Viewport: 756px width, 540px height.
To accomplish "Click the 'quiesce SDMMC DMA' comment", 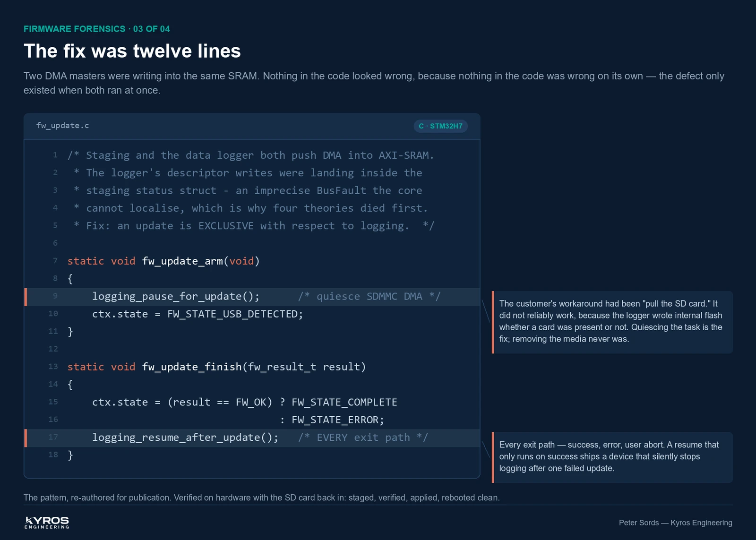I will 369,297.
